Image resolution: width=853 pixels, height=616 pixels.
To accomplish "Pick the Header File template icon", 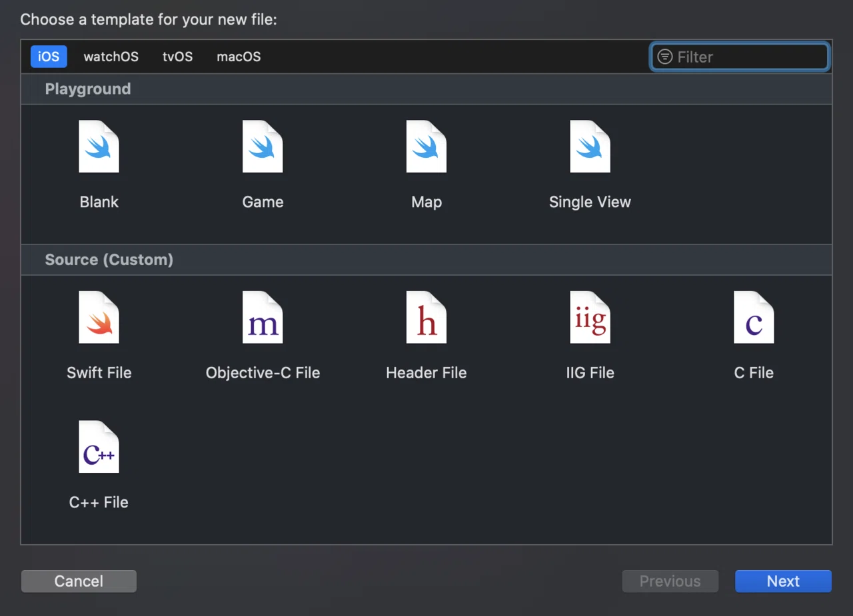I will tap(426, 317).
